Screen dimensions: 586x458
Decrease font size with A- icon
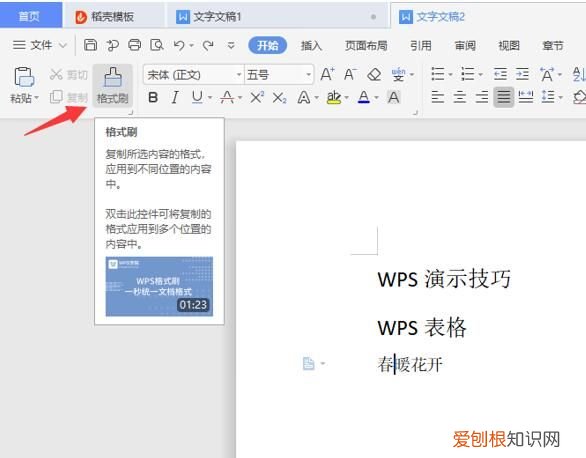pyautogui.click(x=350, y=74)
